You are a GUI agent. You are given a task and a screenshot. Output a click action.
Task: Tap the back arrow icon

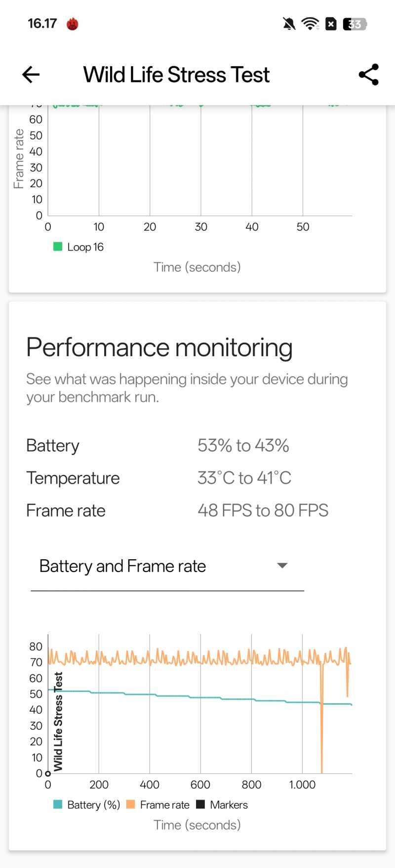coord(31,74)
